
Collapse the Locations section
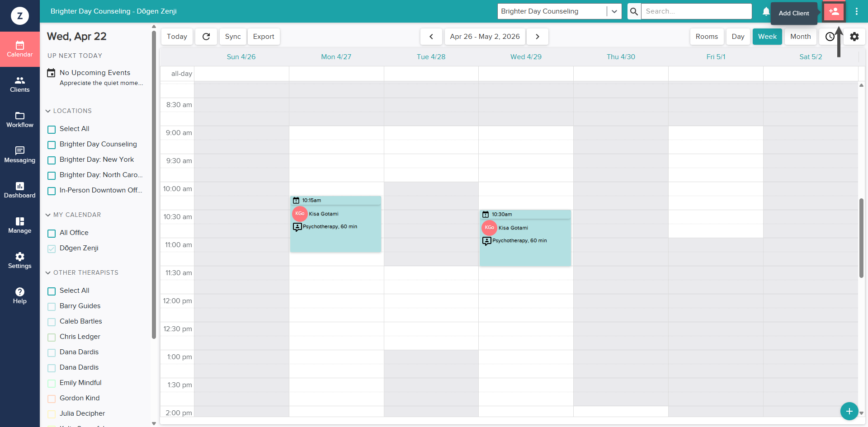[48, 111]
